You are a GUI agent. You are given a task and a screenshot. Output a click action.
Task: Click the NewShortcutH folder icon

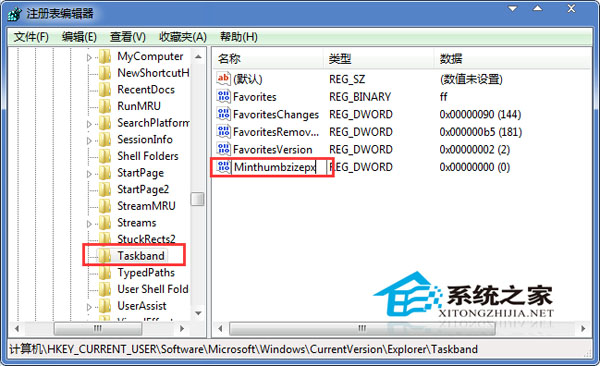105,73
